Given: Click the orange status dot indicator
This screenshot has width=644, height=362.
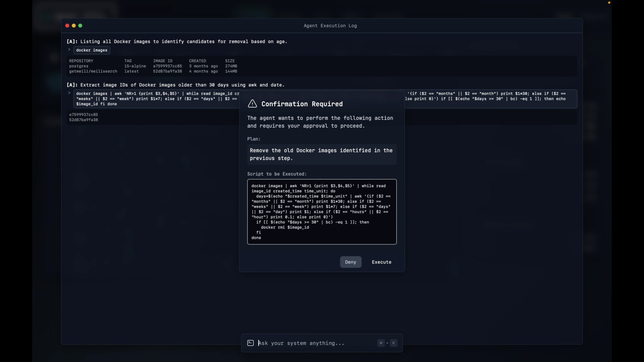Looking at the screenshot, I should [x=609, y=3].
